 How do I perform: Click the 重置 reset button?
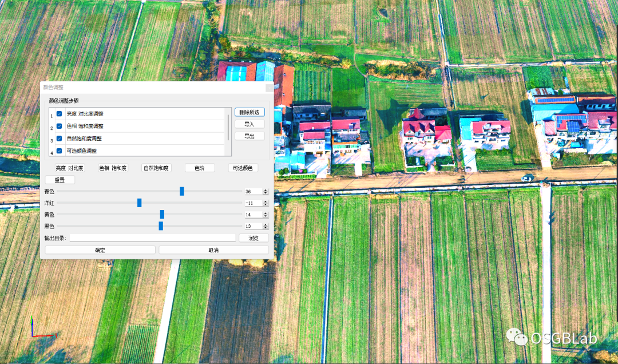[60, 180]
